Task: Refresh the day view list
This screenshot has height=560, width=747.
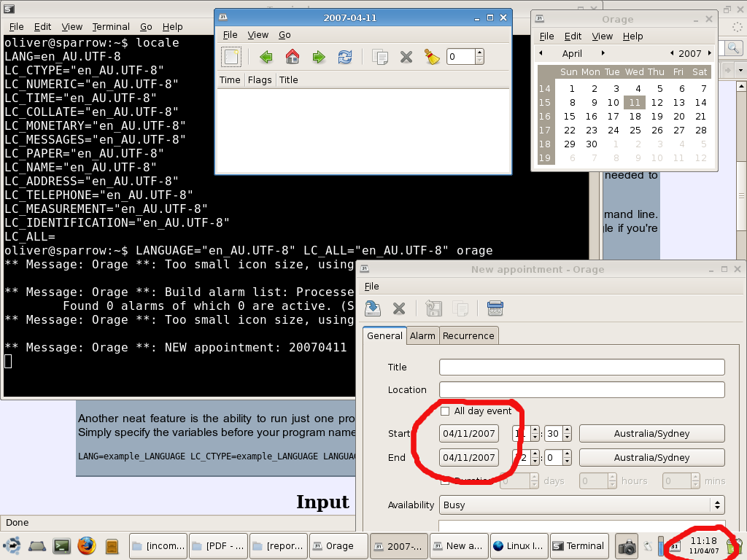Action: (x=345, y=57)
